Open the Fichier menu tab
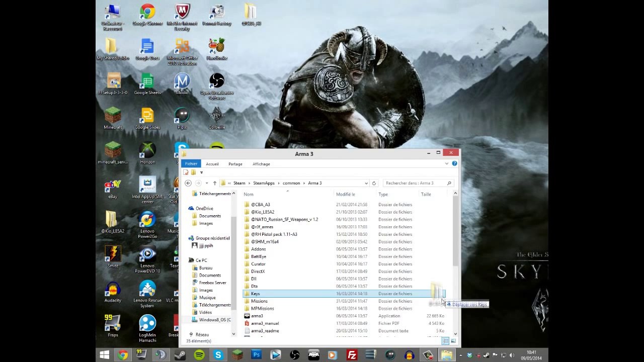 tap(191, 164)
